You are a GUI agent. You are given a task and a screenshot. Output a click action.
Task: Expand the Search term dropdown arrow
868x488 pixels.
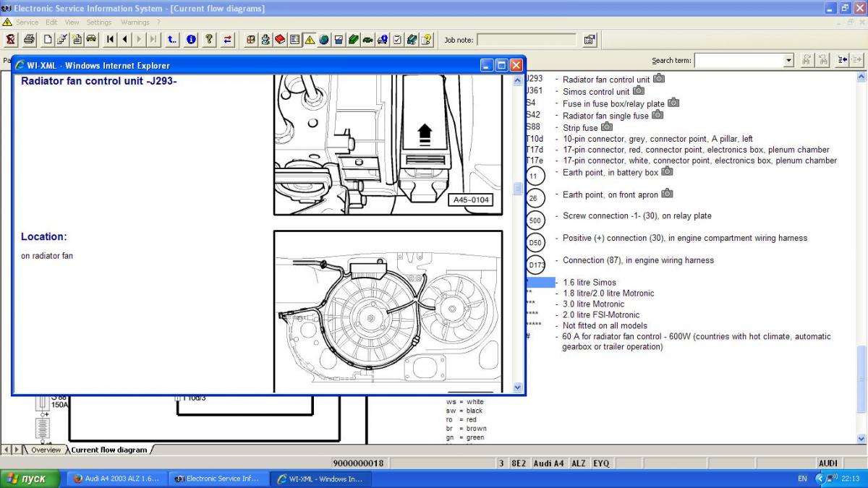click(788, 61)
